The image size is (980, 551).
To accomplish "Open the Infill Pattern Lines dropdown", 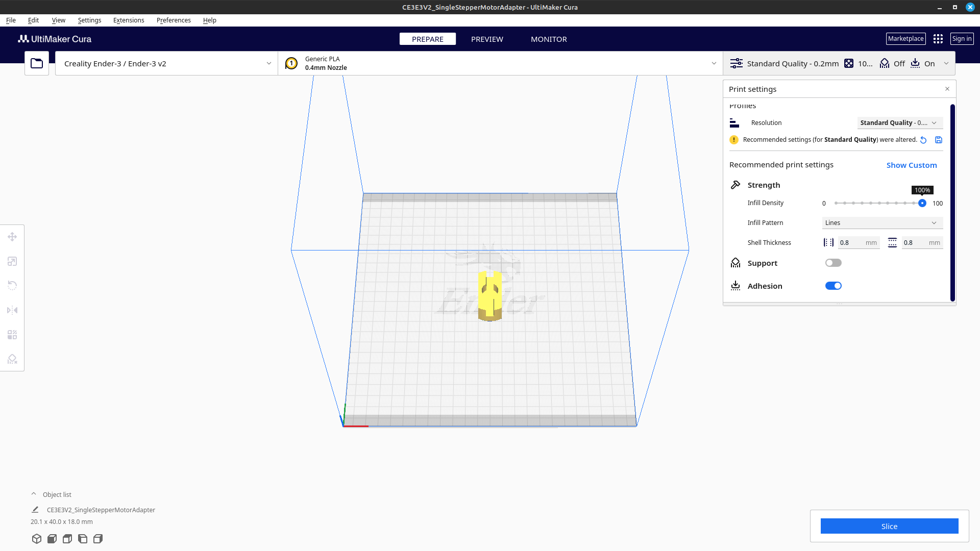I will tap(883, 223).
